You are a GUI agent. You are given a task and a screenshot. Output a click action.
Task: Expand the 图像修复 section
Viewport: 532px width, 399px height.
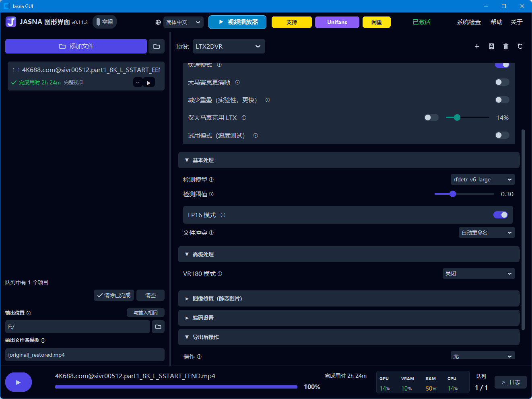[349, 298]
